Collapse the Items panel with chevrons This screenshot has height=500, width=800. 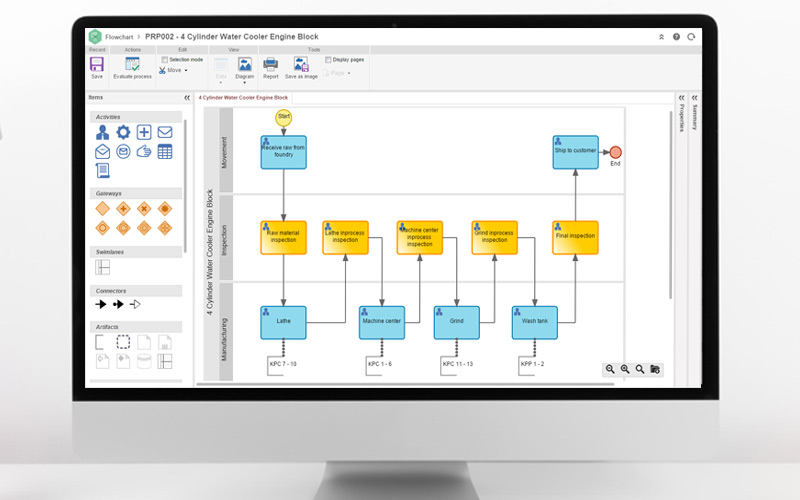click(187, 98)
